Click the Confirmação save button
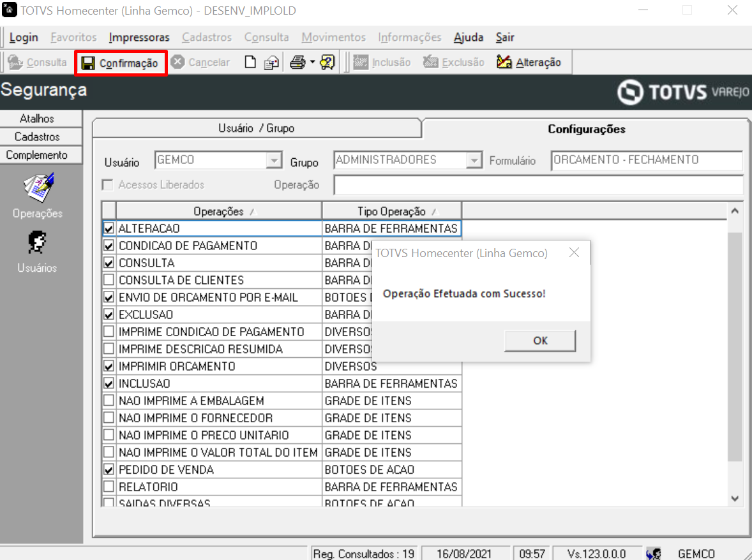 tap(120, 63)
